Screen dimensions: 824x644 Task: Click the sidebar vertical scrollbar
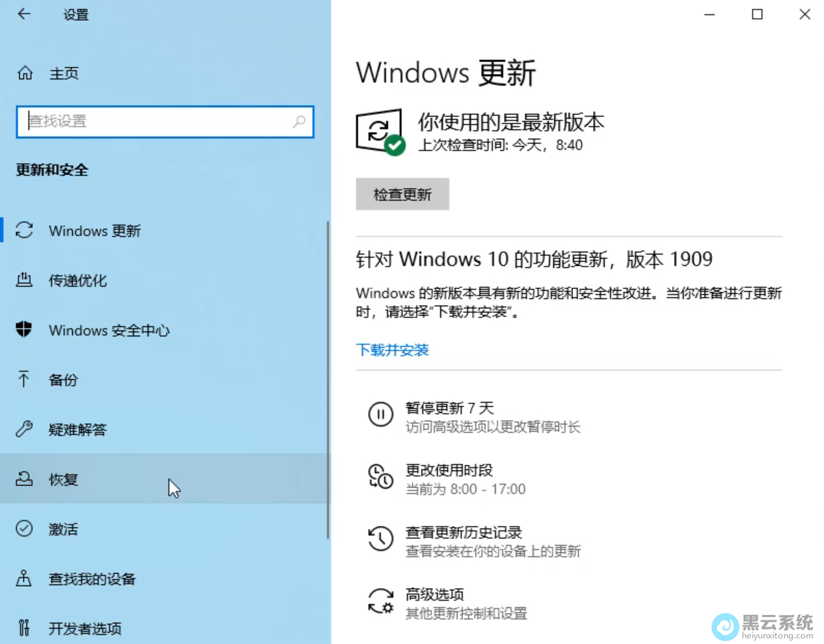(x=328, y=380)
